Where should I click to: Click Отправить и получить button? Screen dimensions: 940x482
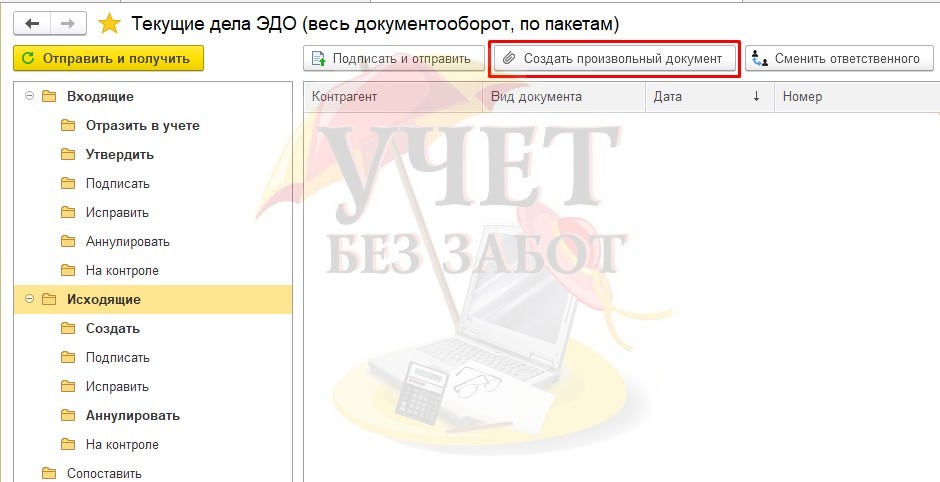click(109, 58)
